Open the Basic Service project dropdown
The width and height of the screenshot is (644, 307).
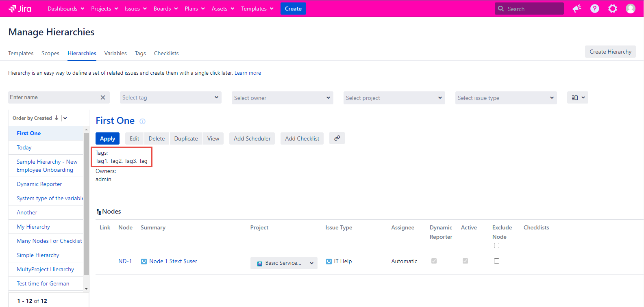click(x=284, y=263)
